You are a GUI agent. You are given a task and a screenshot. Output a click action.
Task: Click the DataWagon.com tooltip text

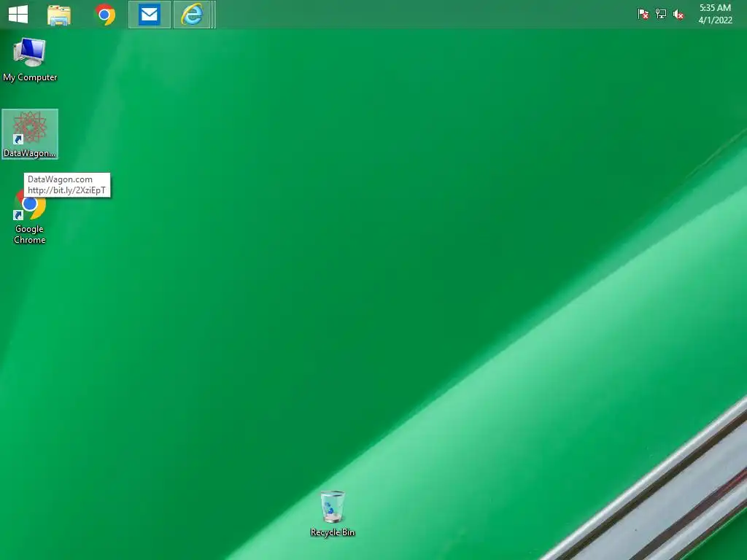[x=60, y=179]
